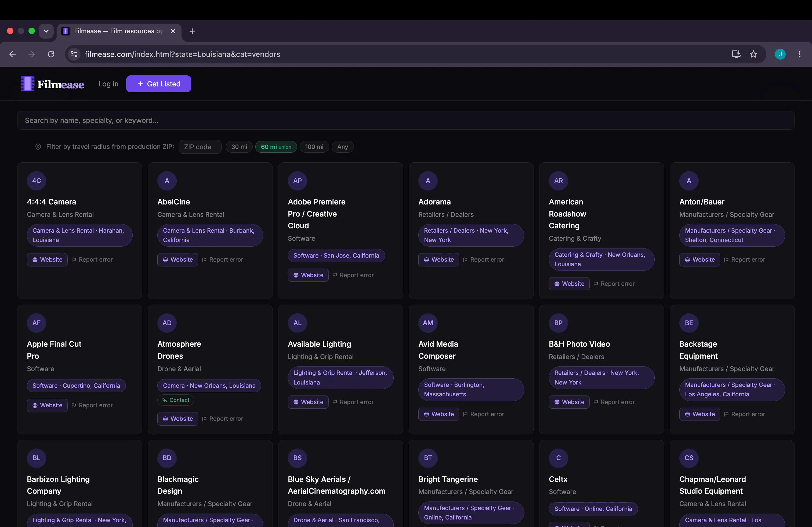Click the BP avatar for B&H Photo Video
This screenshot has height=527, width=812.
[x=559, y=323]
